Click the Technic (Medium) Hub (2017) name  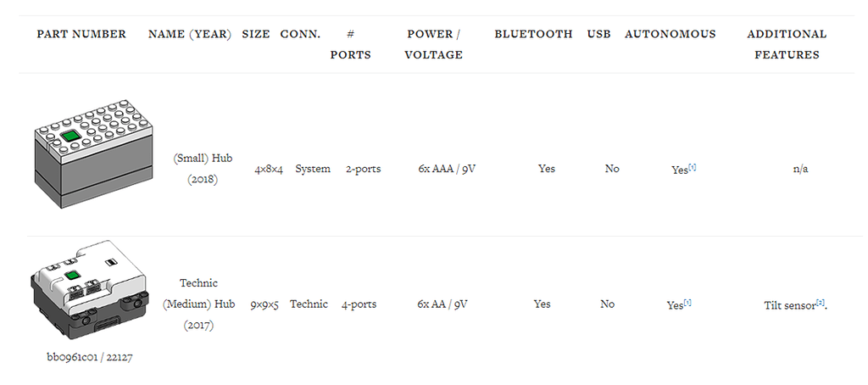click(199, 304)
